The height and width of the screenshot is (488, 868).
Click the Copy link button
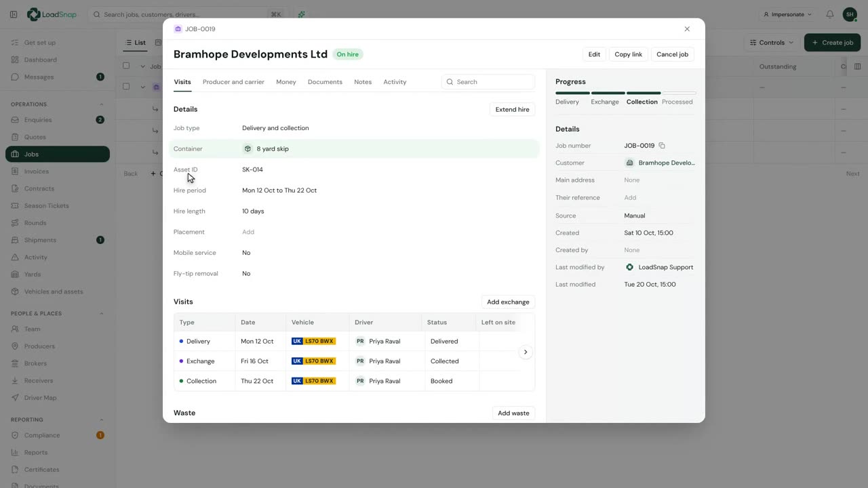(629, 54)
